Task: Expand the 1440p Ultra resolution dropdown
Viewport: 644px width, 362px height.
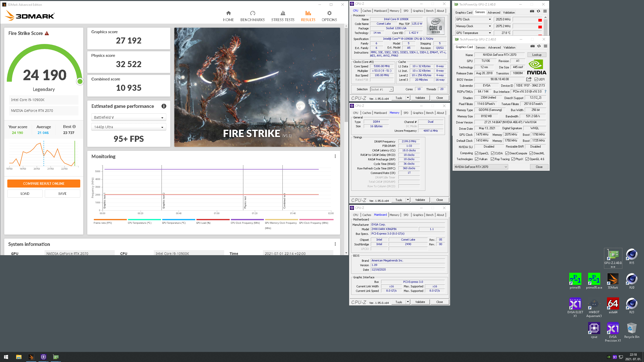Action: [x=129, y=127]
